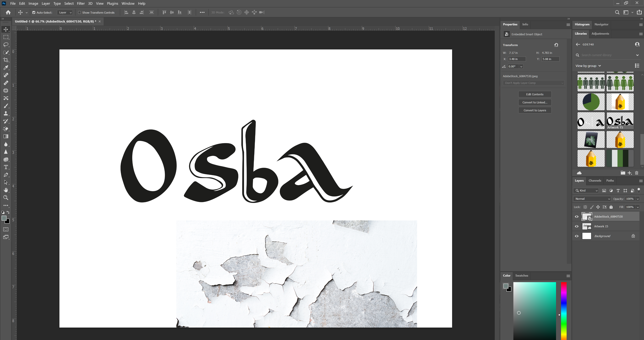Expand the View by group dropdown
644x340 pixels.
coord(588,66)
